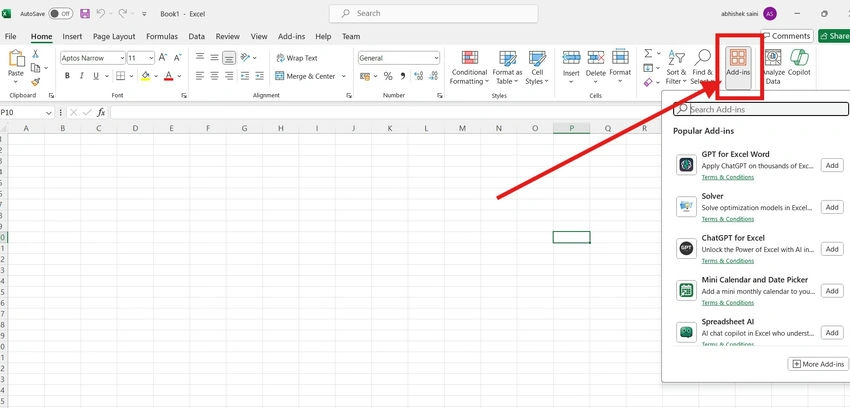850x408 pixels.
Task: Toggle underline formatting
Action: tap(96, 76)
